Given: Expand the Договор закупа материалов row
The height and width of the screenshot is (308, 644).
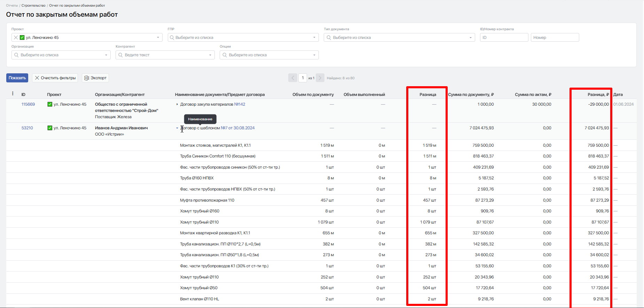Looking at the screenshot, I should point(177,104).
